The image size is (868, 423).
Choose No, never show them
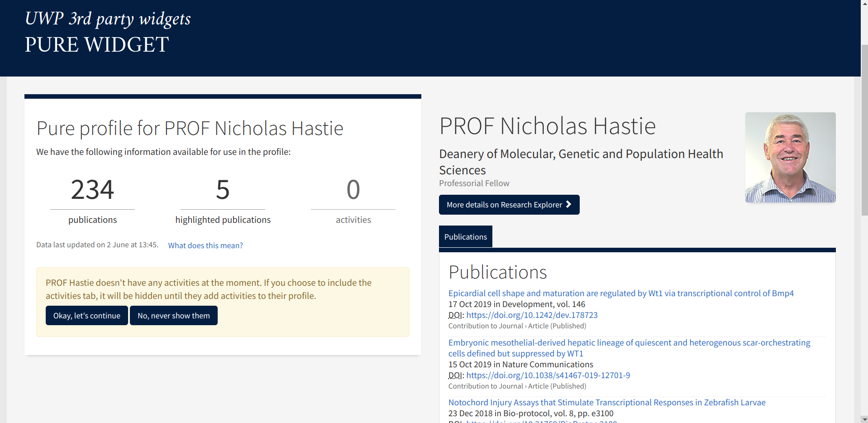(173, 316)
